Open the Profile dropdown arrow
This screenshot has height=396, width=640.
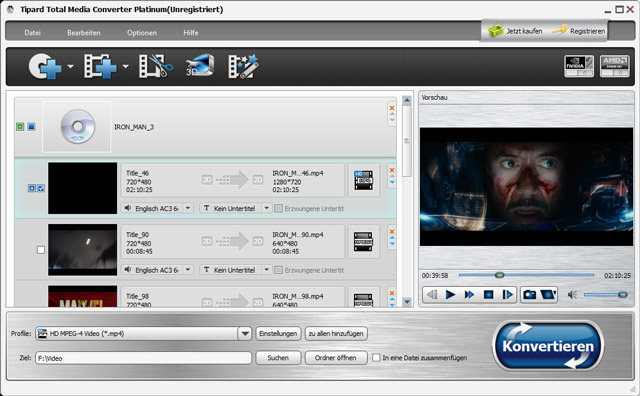pyautogui.click(x=244, y=334)
